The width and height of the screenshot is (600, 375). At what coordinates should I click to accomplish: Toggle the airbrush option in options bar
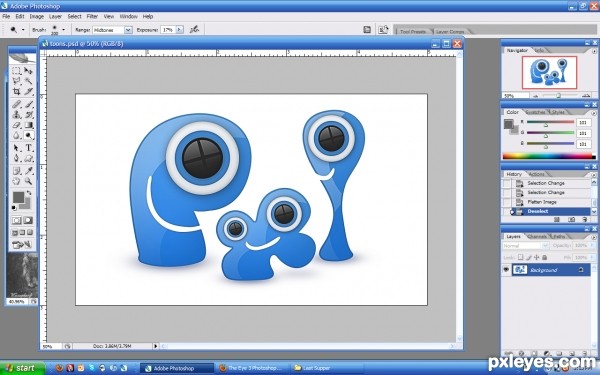point(194,29)
